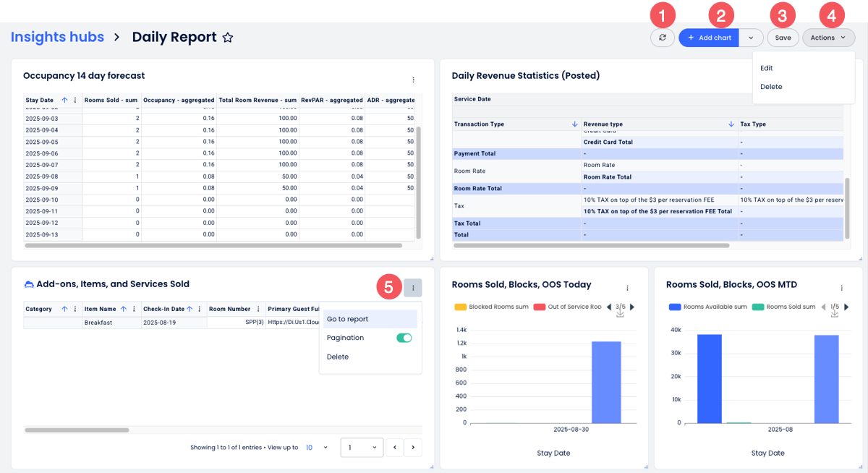Open kebab menu on Occupancy 14 day forecast
868x473 pixels.
coord(413,80)
